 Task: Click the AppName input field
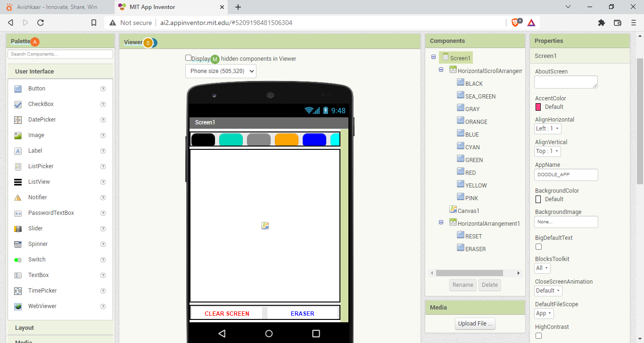coord(566,174)
